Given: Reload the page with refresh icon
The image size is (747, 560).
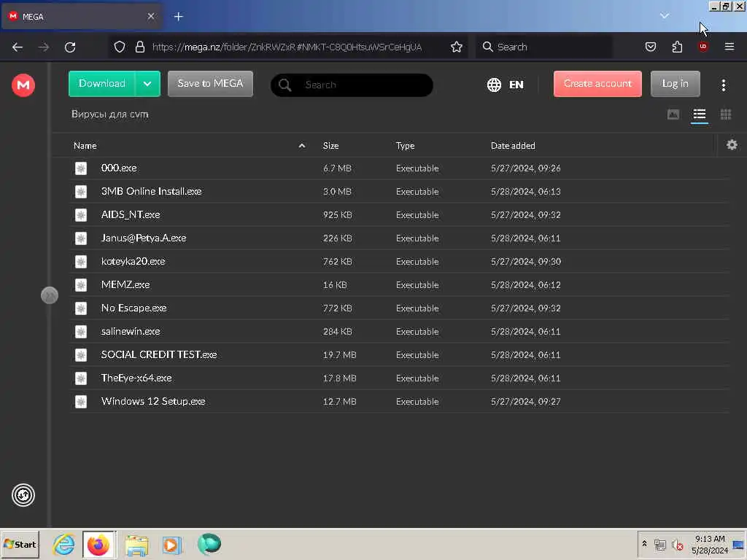Looking at the screenshot, I should pos(70,47).
